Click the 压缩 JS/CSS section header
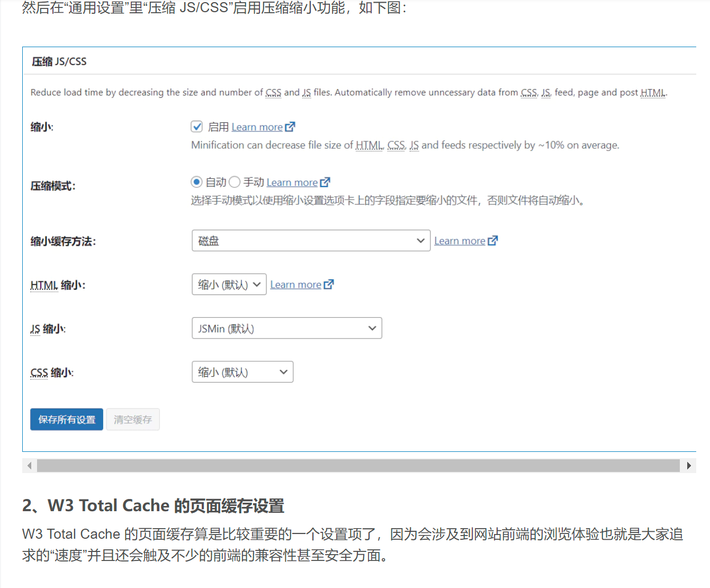 (59, 61)
